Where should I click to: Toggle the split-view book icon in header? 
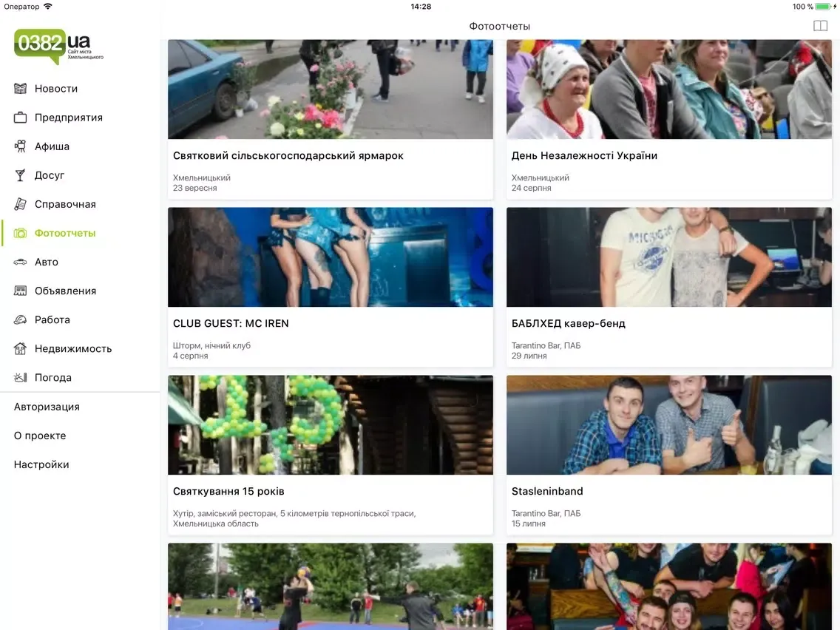(820, 26)
